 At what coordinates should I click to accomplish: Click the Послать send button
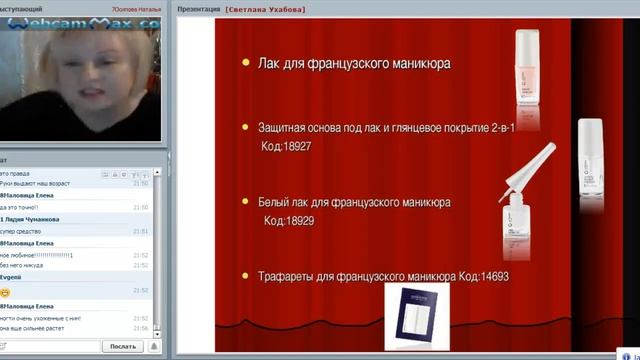(122, 347)
